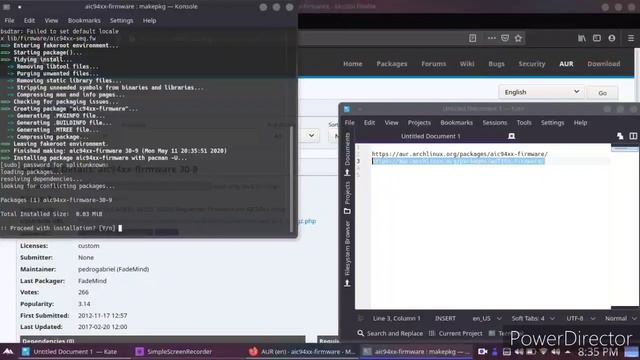Open Packages link on Arch Linux site
The image size is (640, 360).
pos(392,64)
